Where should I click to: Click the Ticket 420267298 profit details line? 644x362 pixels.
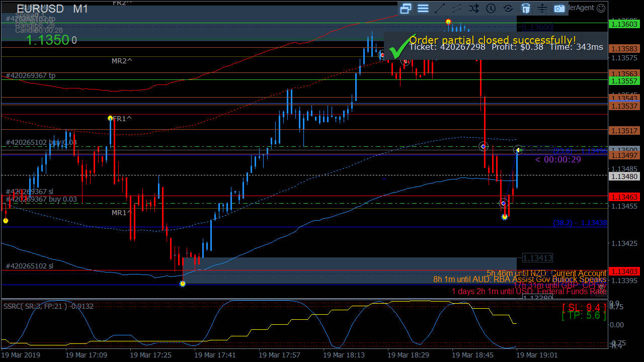[x=506, y=47]
